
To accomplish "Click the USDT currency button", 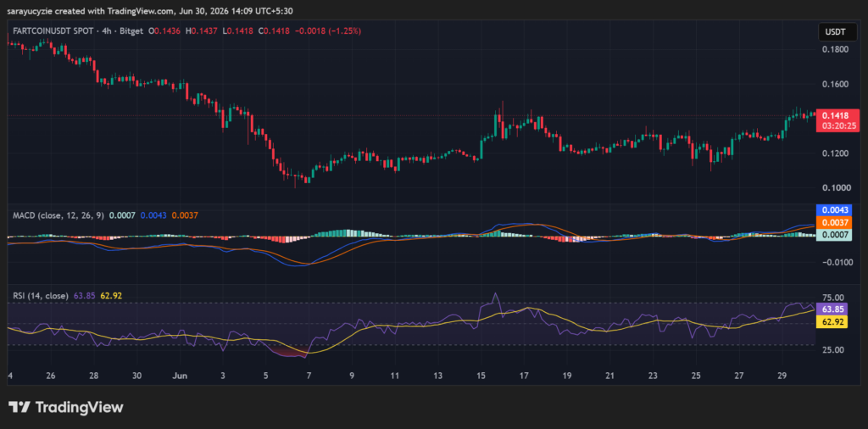I will click(838, 32).
